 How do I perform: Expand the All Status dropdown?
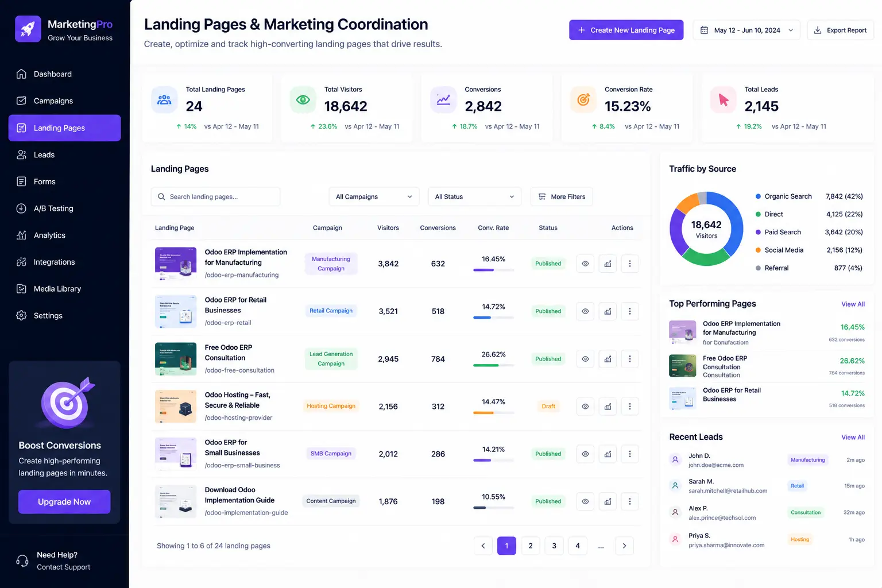point(474,196)
